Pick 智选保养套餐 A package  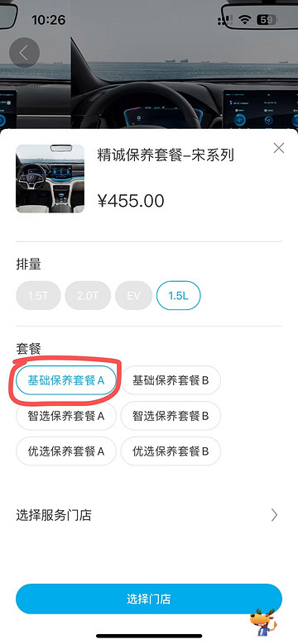tap(66, 416)
